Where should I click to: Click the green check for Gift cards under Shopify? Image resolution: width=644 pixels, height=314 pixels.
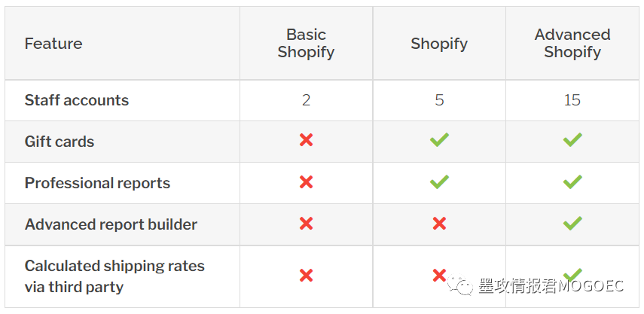tap(439, 140)
